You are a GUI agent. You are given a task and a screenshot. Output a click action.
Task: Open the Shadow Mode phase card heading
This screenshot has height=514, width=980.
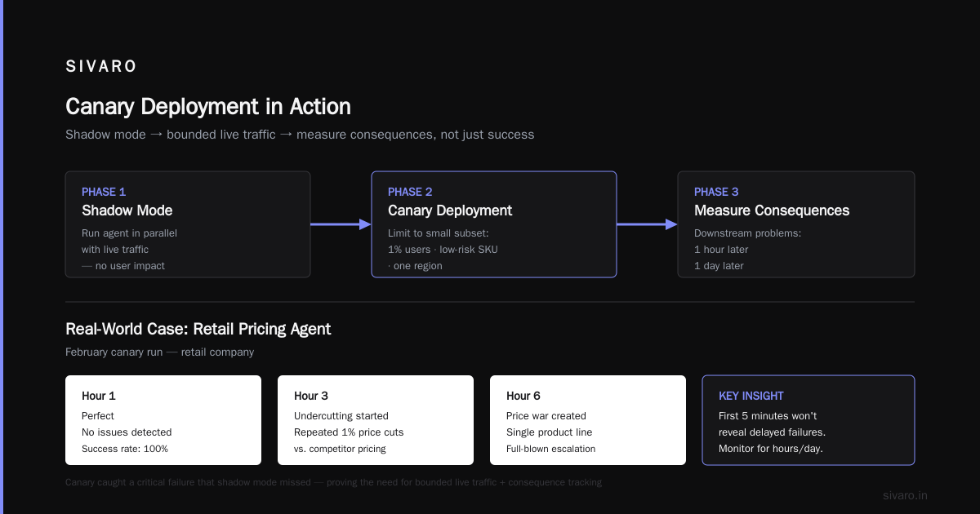point(127,210)
